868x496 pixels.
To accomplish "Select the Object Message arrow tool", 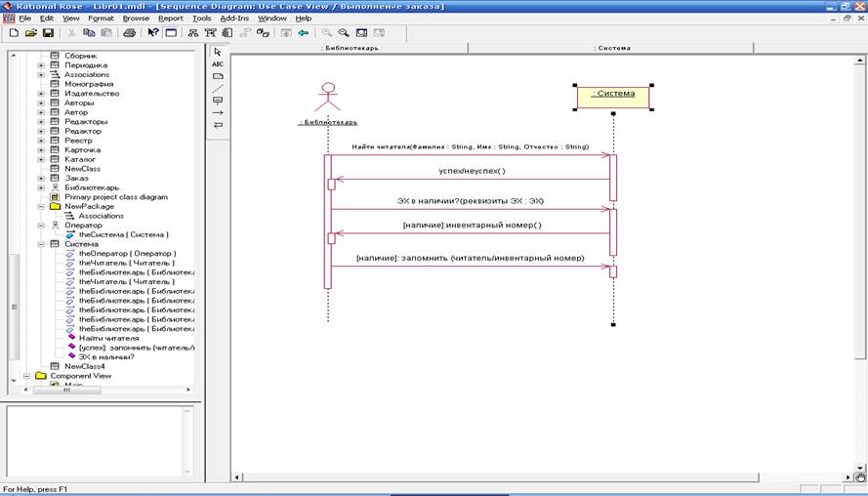I will (x=218, y=112).
